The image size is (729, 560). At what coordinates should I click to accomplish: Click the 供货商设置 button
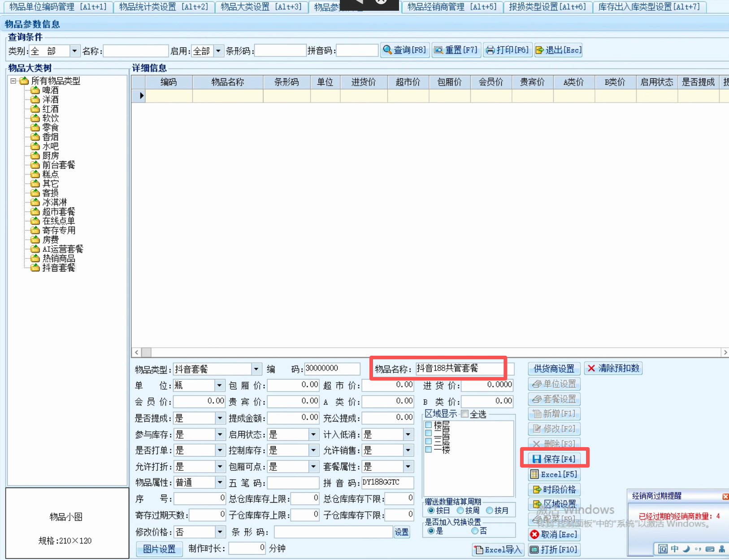[554, 369]
